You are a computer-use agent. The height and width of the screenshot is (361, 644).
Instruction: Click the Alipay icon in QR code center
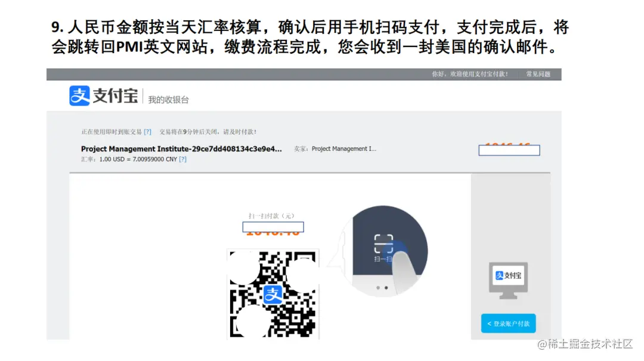pyautogui.click(x=273, y=294)
